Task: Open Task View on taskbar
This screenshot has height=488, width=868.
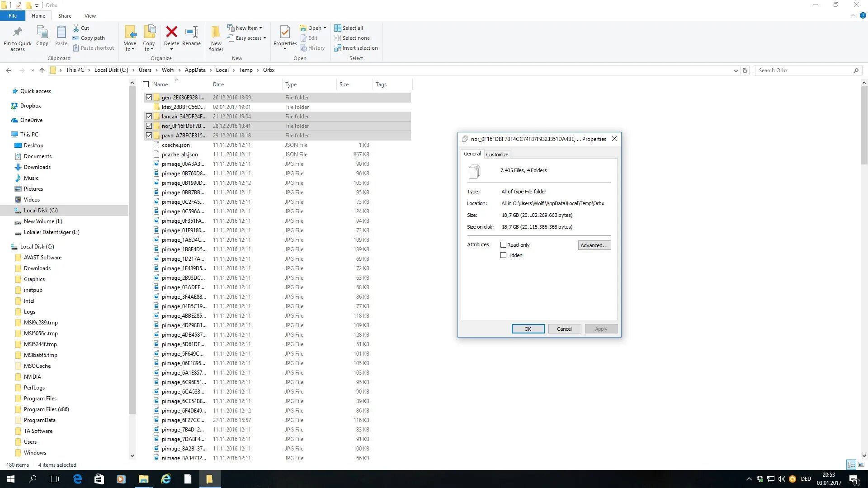Action: pos(54,479)
